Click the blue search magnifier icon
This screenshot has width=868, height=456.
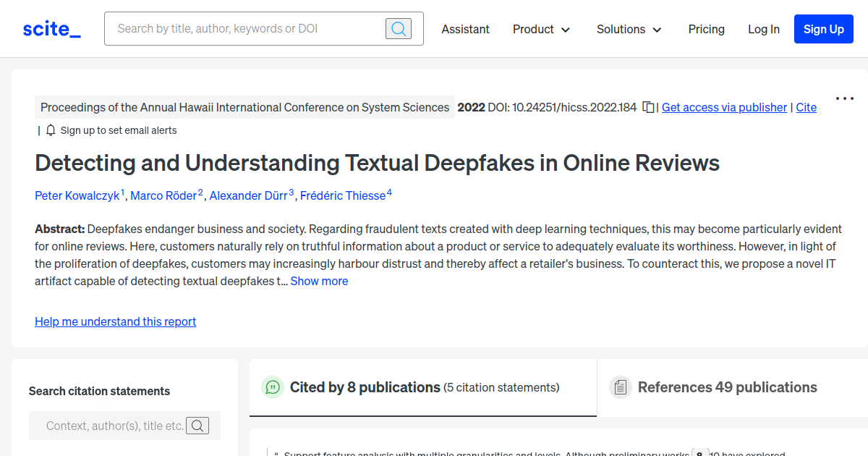pos(398,28)
